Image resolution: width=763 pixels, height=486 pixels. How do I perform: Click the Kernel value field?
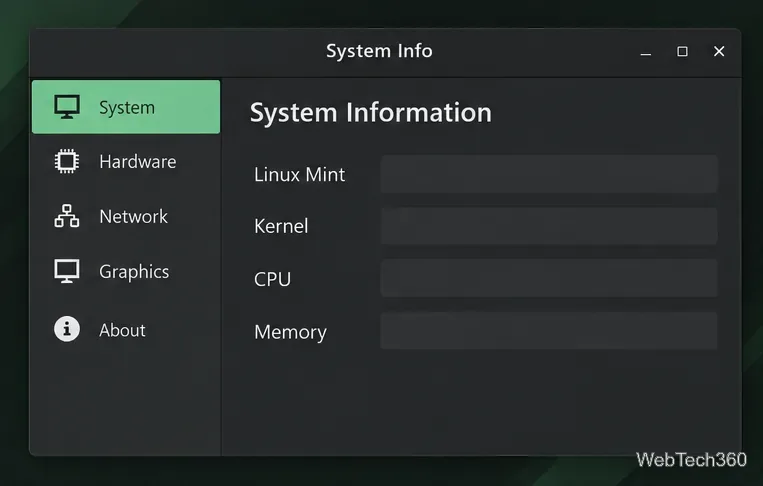[x=549, y=226]
